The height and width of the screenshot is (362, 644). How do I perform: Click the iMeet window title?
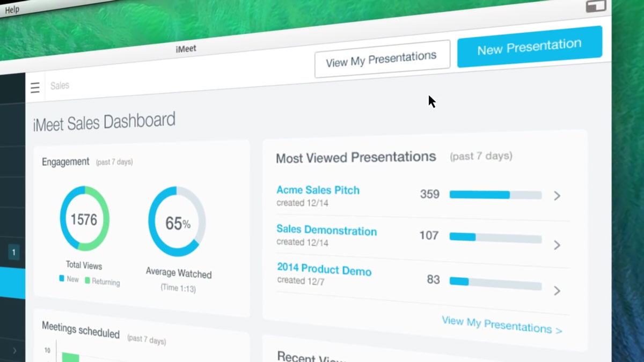pos(186,49)
